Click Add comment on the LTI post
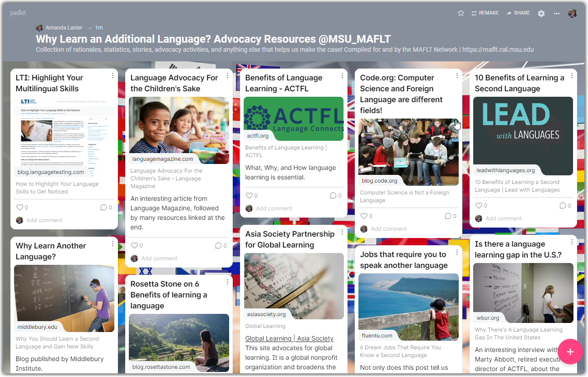This screenshot has height=377, width=588. pos(44,220)
